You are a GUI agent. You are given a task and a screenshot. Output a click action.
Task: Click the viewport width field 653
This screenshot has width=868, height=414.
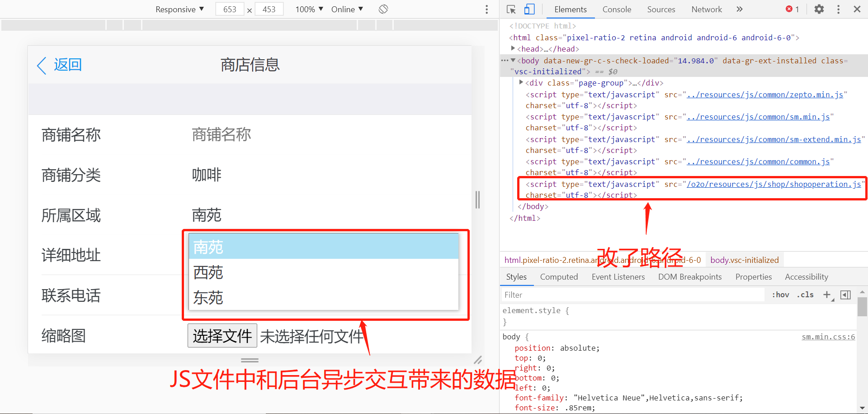tap(230, 9)
